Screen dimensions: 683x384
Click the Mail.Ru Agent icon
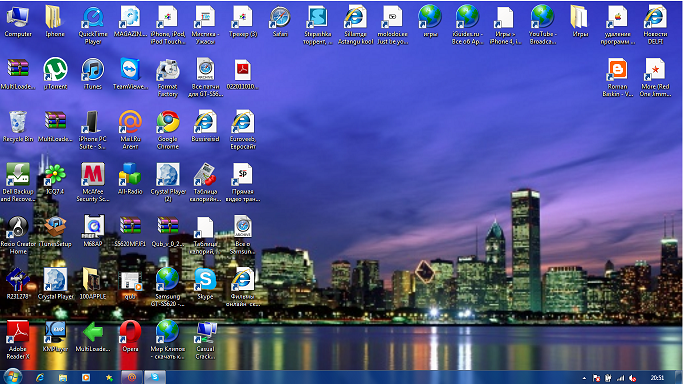130,130
